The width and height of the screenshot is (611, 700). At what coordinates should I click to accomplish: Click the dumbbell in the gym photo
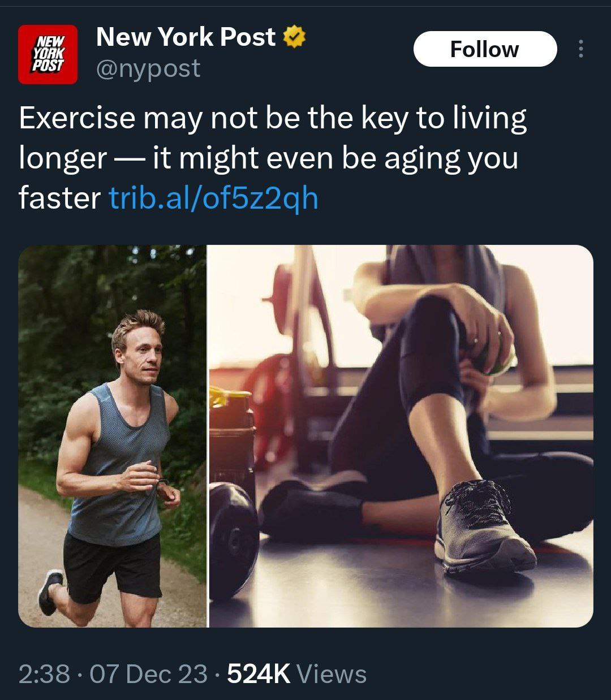click(234, 539)
